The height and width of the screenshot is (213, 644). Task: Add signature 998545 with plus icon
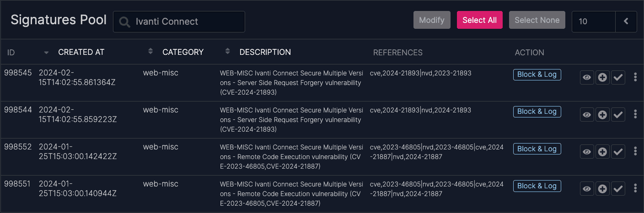click(602, 77)
